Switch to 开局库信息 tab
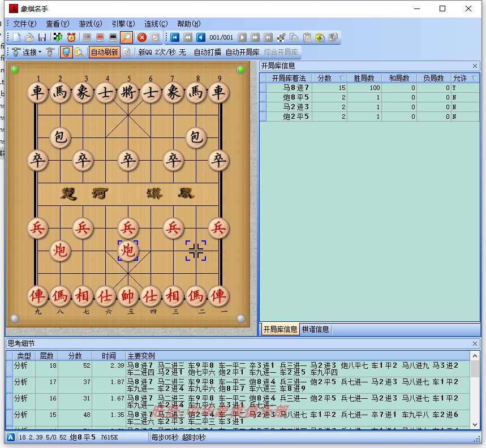This screenshot has height=448, width=486. (x=280, y=329)
